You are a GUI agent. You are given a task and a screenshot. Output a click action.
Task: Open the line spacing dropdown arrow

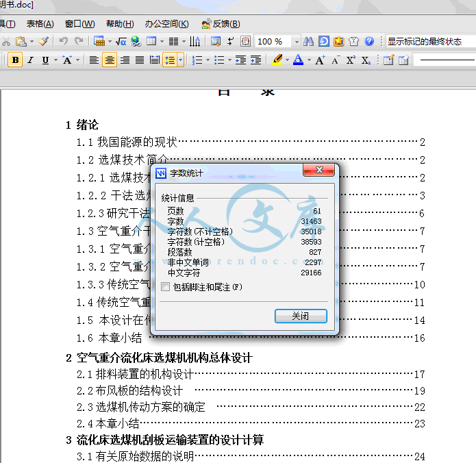[x=181, y=60]
